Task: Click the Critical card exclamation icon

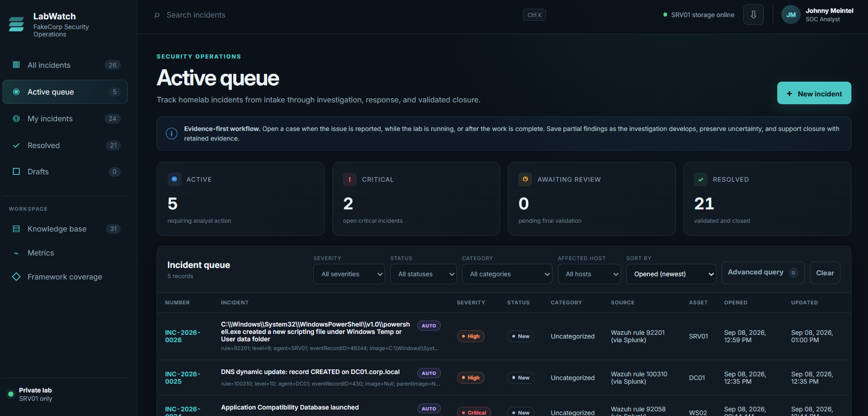Action: tap(350, 179)
